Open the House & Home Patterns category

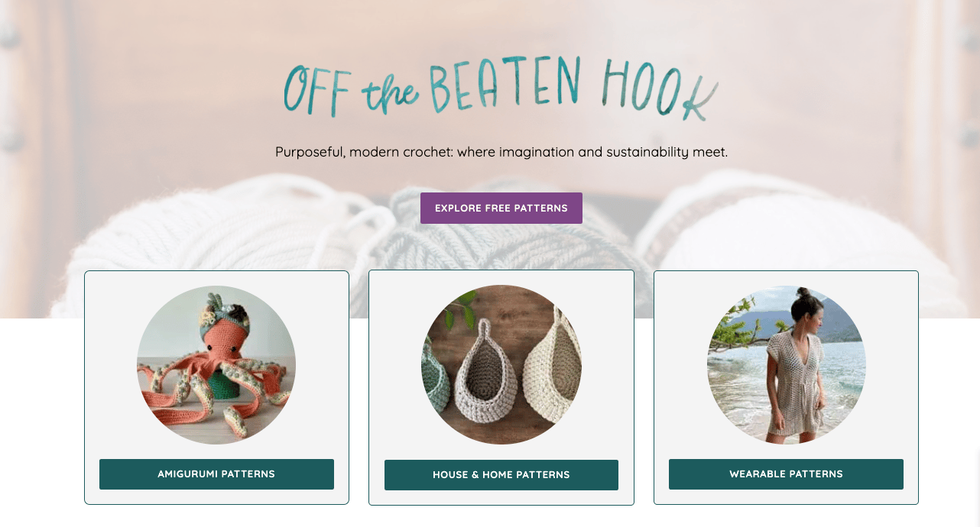pos(501,475)
